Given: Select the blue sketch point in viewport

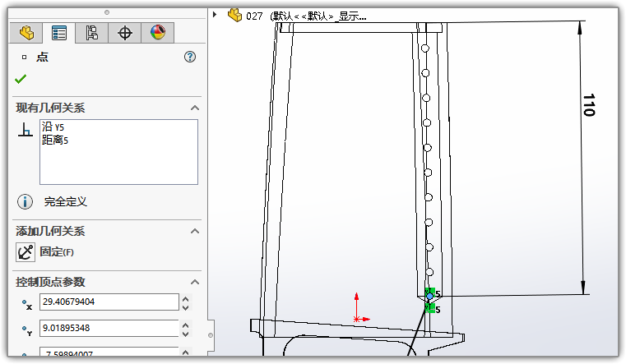Looking at the screenshot, I should [429, 297].
